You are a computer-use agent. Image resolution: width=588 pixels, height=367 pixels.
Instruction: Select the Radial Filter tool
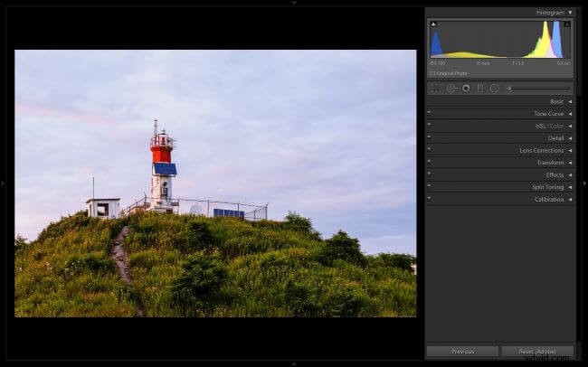pos(495,88)
